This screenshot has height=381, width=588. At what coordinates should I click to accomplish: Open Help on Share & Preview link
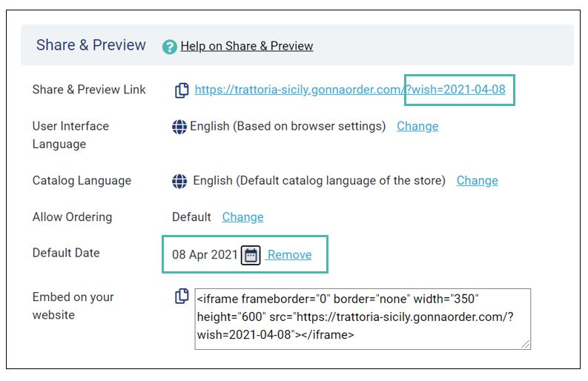click(247, 46)
